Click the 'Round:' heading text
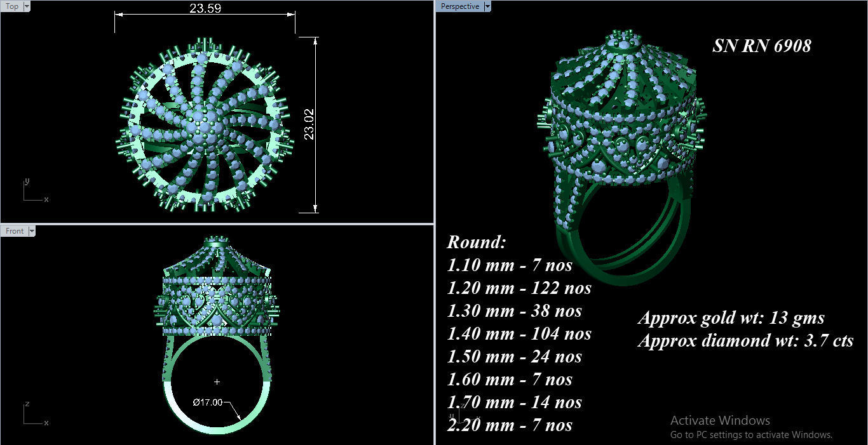The height and width of the screenshot is (445, 868). 477,242
